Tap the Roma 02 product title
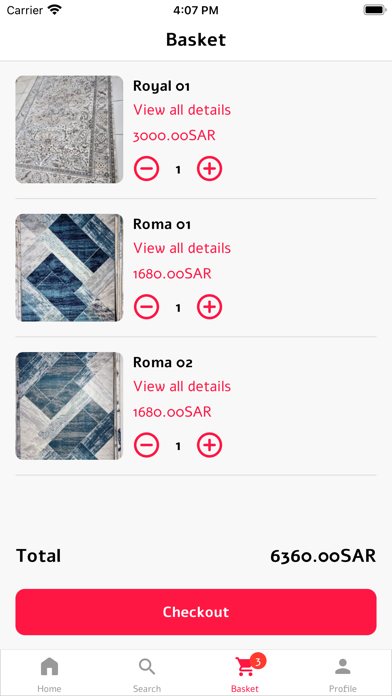This screenshot has width=392, height=696. [163, 363]
